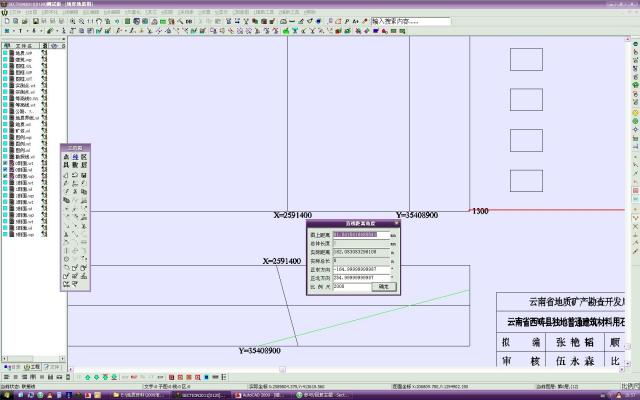Click the 比例尺 field showing 2000
Image resolution: width=640 pixels, height=400 pixels.
click(350, 286)
